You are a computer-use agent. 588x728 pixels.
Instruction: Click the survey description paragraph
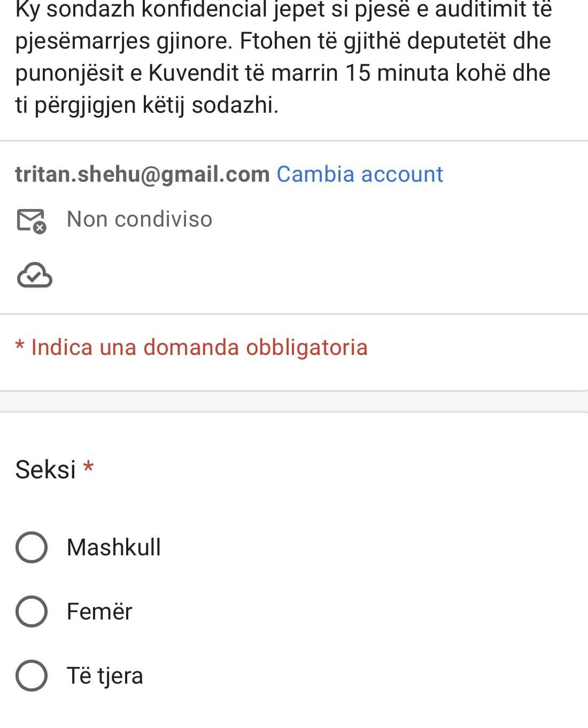pos(283,57)
